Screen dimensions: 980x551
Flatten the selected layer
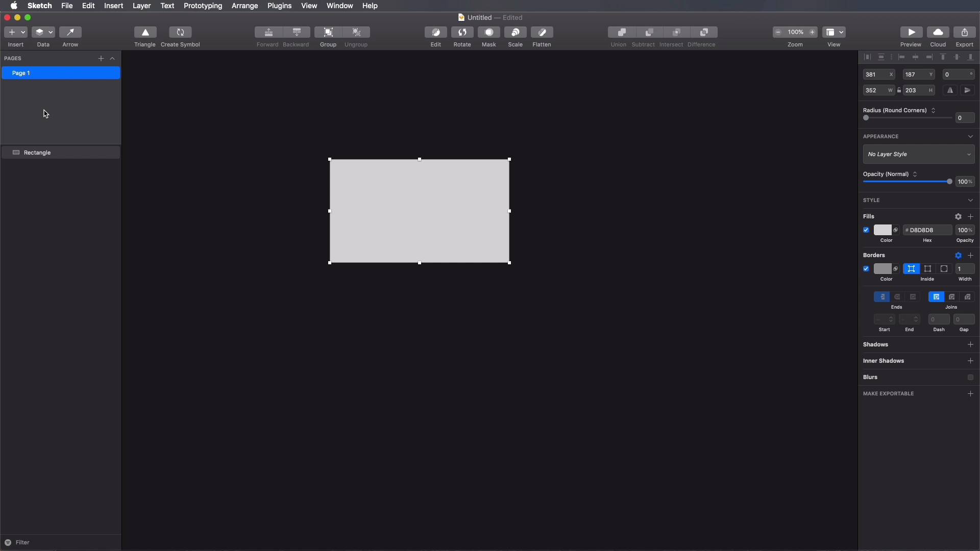(542, 32)
